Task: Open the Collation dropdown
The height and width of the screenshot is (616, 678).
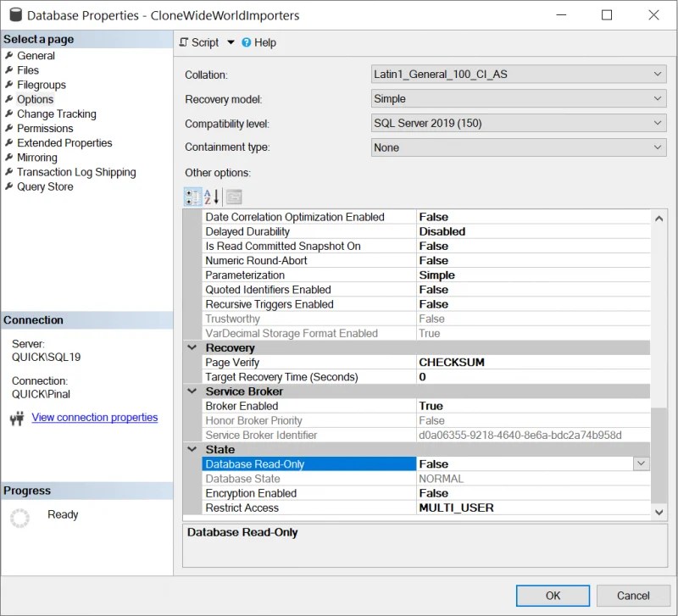Action: (519, 75)
